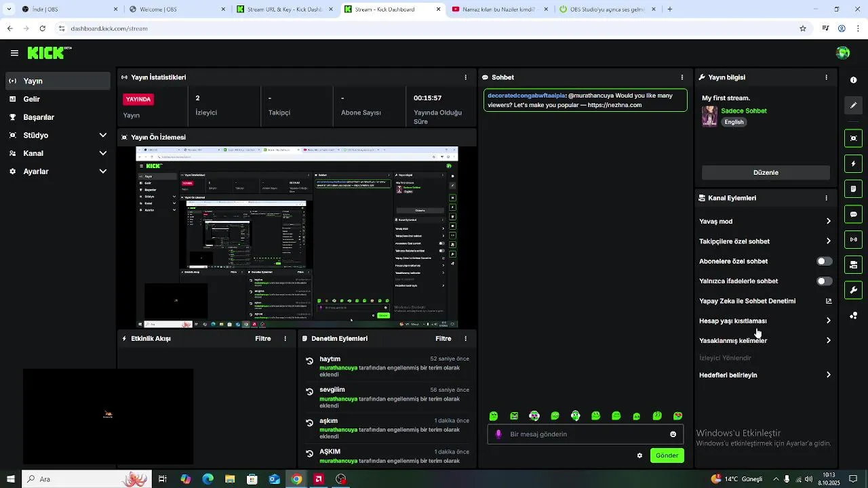868x488 pixels.
Task: Toggle Abonelere özel sohbet switch
Action: [x=824, y=261]
